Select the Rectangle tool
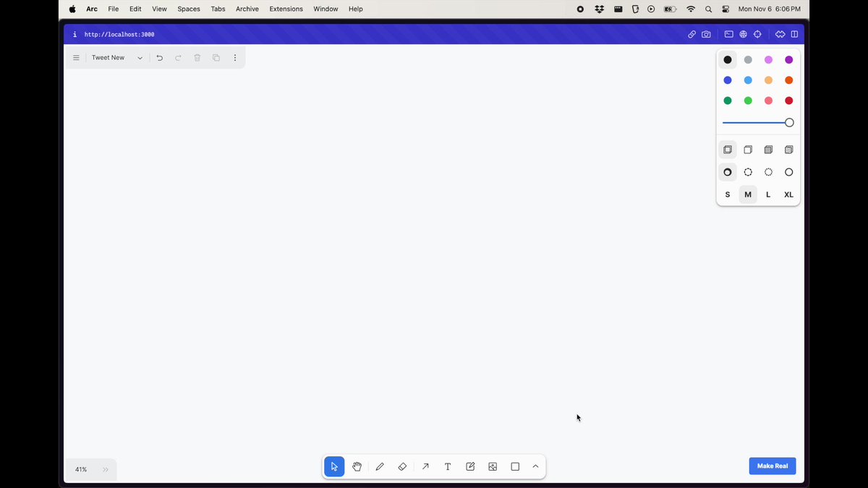This screenshot has height=488, width=868. 515,466
